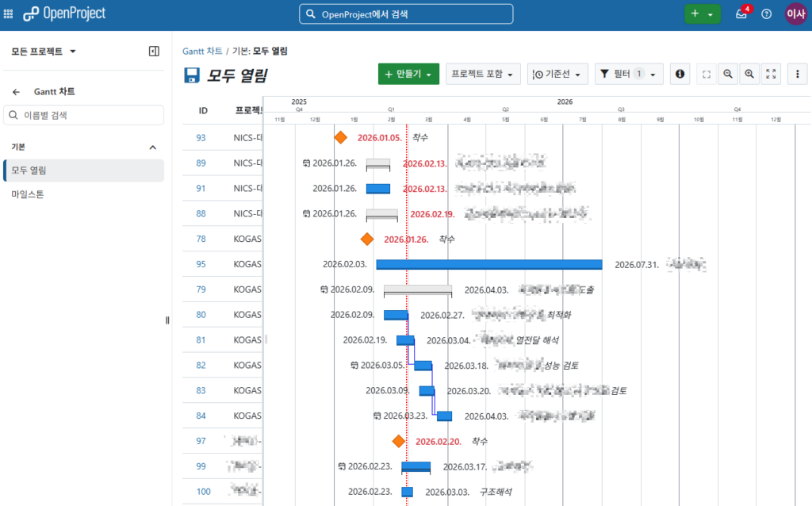This screenshot has width=812, height=506.
Task: Open the 프로젝트 포함 dropdown
Action: [483, 74]
